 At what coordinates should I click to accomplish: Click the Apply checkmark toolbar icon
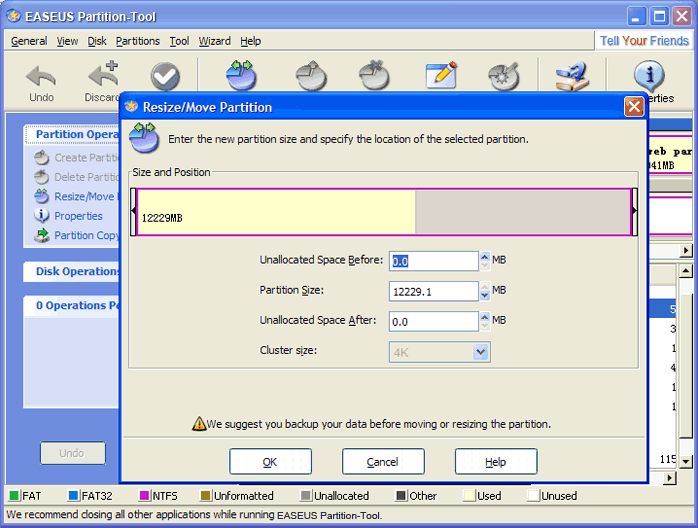click(x=165, y=77)
